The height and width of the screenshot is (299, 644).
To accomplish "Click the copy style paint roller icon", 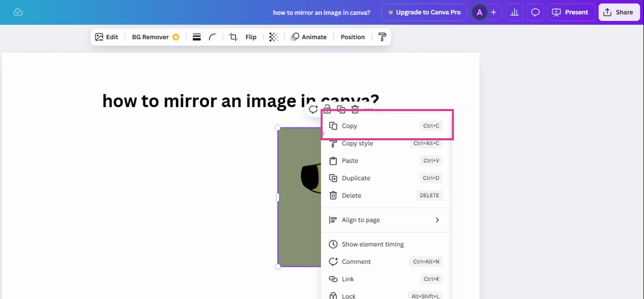I will coord(382,37).
